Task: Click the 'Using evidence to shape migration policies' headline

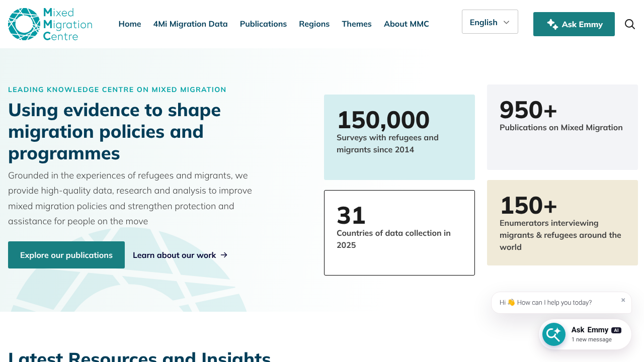Action: click(x=115, y=131)
